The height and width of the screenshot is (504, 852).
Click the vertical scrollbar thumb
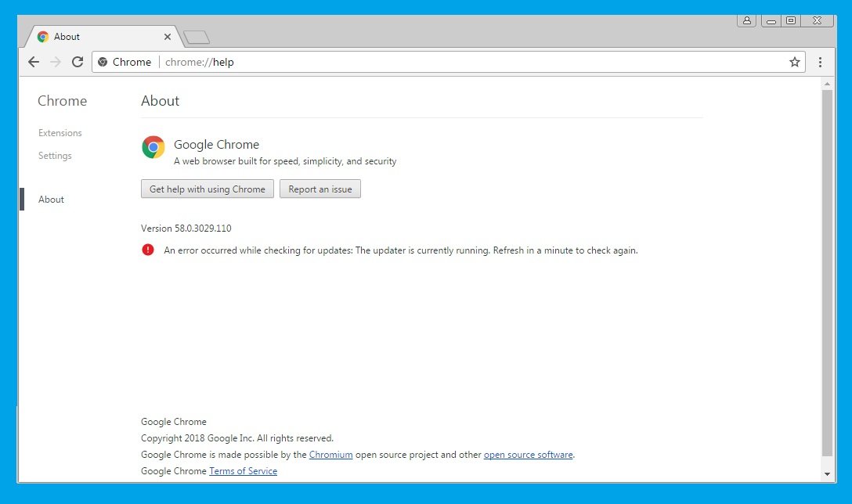[827, 272]
